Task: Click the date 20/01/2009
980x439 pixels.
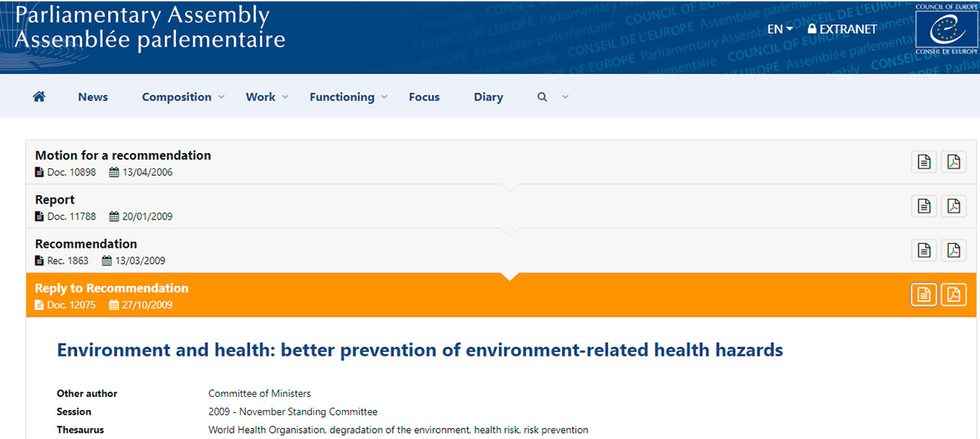Action: pos(148,216)
